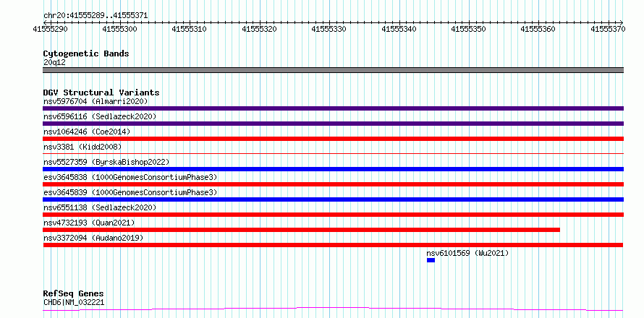This screenshot has height=318, width=644.
Task: Click the blue bar under nsv5527359
Action: tap(333, 169)
